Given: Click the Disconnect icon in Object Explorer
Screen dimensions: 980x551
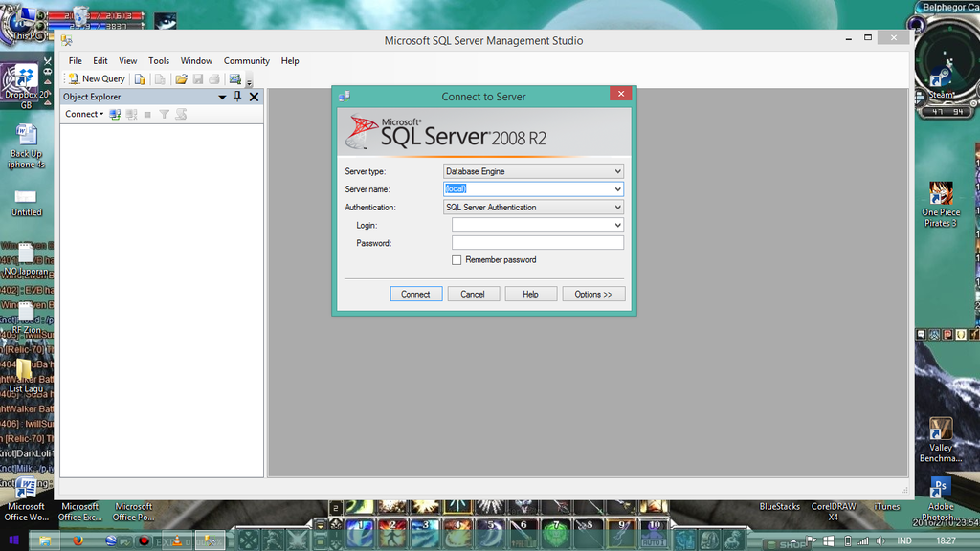Looking at the screenshot, I should pyautogui.click(x=131, y=115).
